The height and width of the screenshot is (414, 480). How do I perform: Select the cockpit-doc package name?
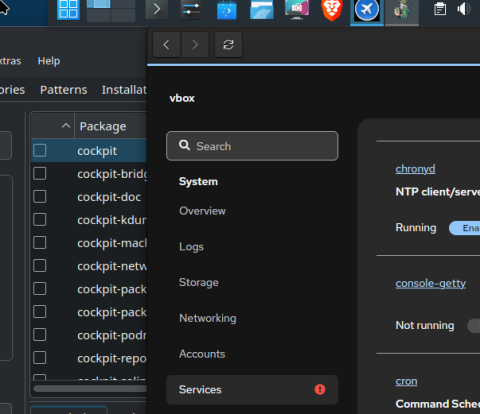(x=109, y=197)
